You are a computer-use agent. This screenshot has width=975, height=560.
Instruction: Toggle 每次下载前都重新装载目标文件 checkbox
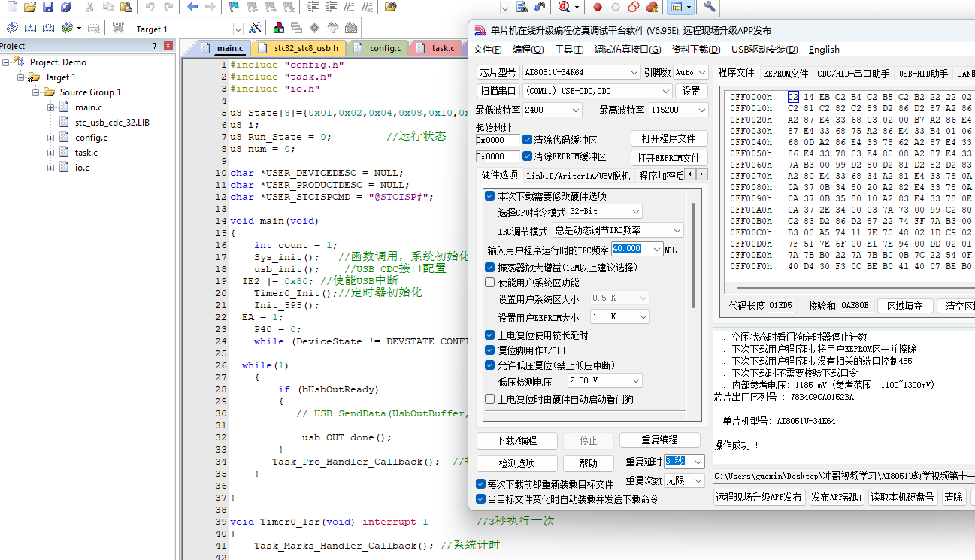coord(481,484)
